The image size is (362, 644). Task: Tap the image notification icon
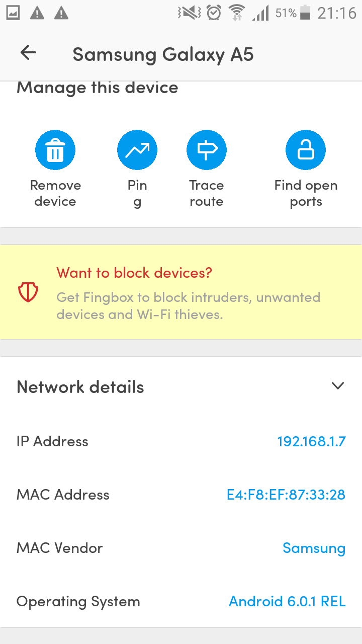point(13,13)
